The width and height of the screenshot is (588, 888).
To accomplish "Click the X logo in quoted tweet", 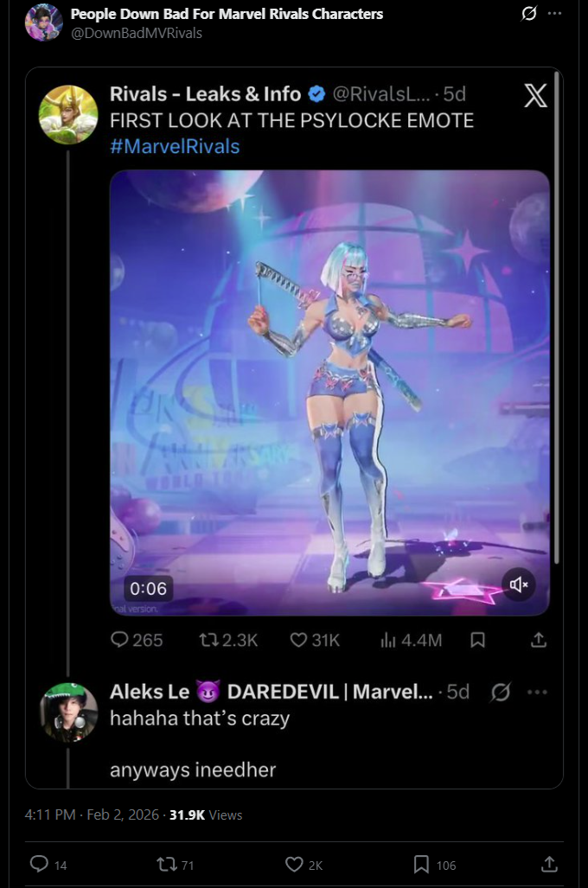I will [x=535, y=95].
